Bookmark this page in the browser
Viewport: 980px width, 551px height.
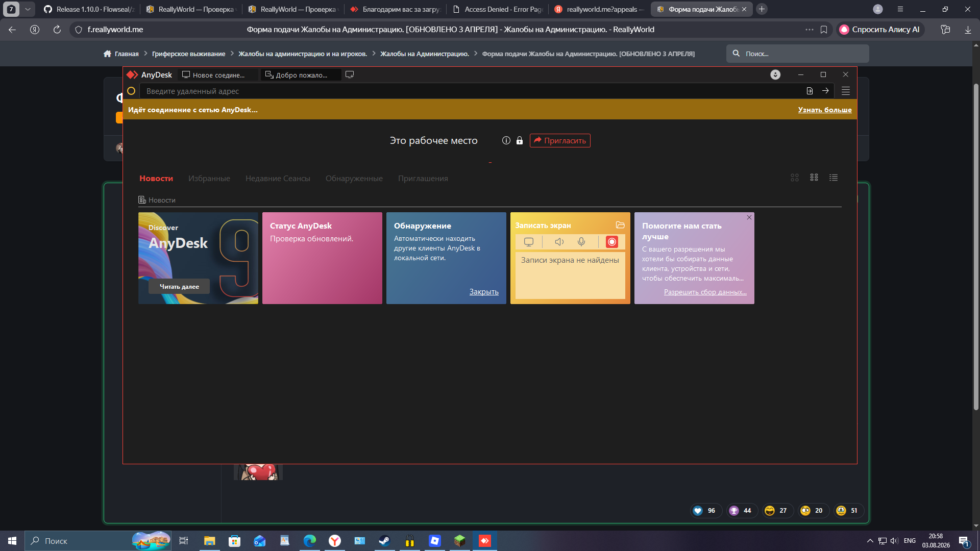click(x=824, y=30)
